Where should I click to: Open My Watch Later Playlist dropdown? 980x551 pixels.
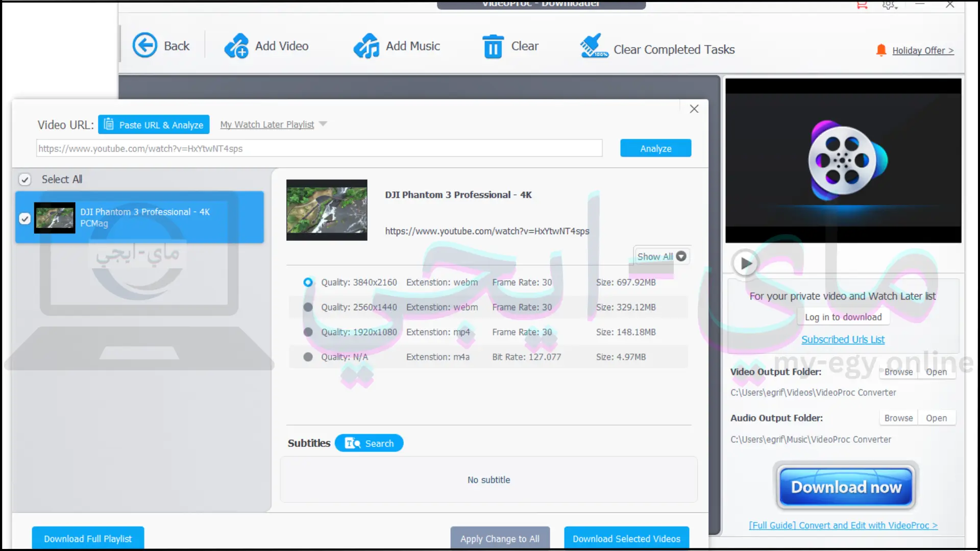[x=323, y=124]
